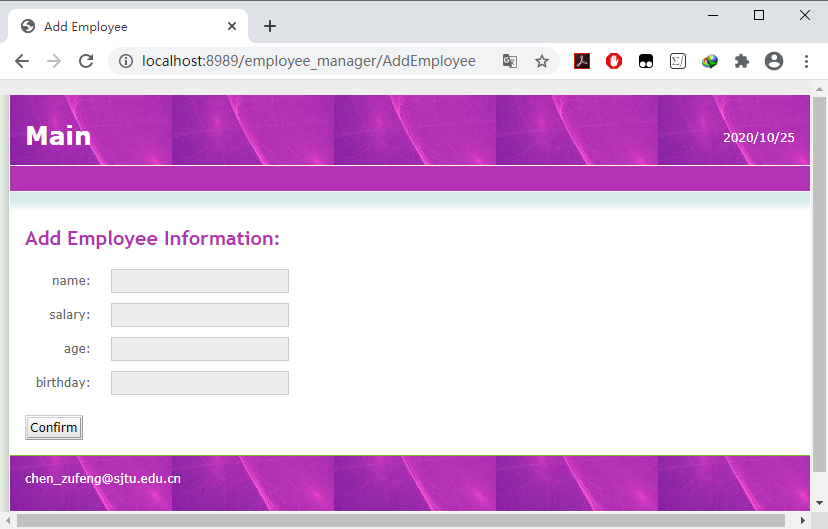Click the Main header title
The image size is (828, 529).
pos(58,136)
